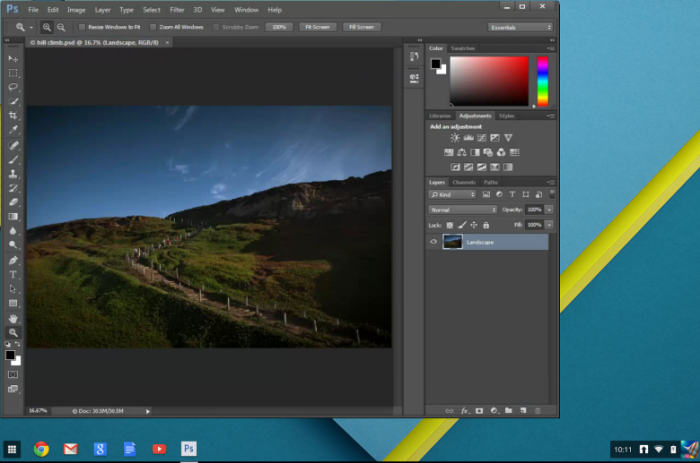Viewport: 700px width, 463px height.
Task: Open the Filter menu
Action: pyautogui.click(x=176, y=10)
